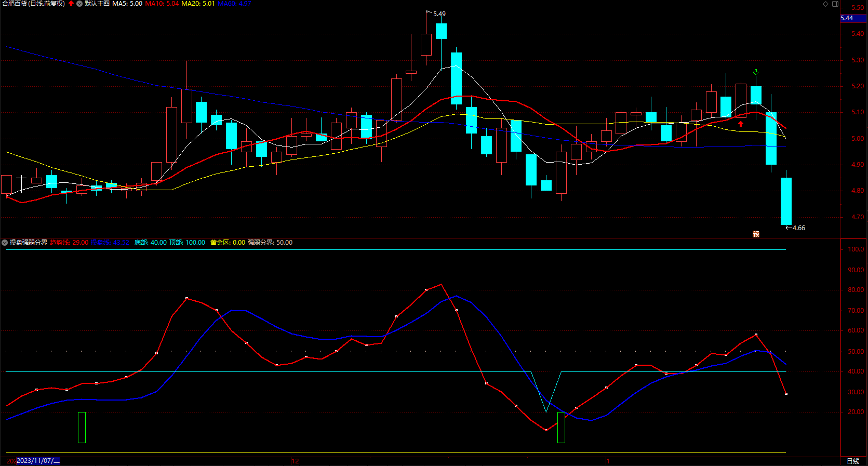The image size is (868, 466).
Task: Open the dropdown arrow before 操盘强弱分界
Action: click(x=5, y=243)
